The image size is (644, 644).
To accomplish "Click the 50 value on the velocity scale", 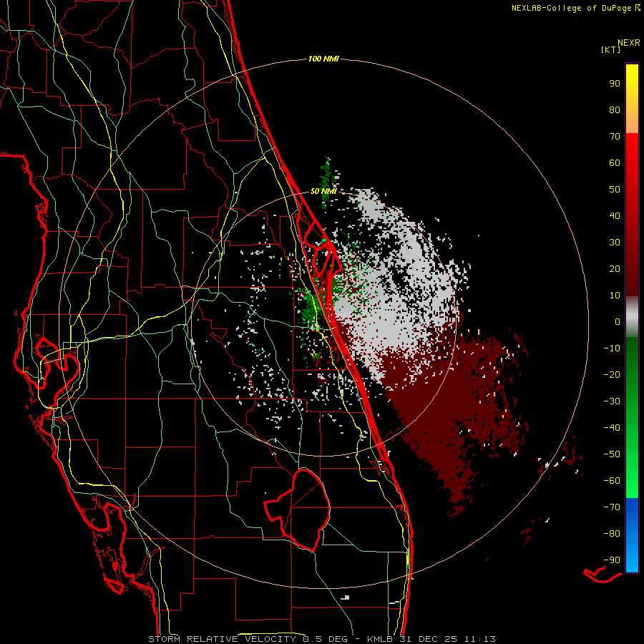I will pyautogui.click(x=615, y=189).
